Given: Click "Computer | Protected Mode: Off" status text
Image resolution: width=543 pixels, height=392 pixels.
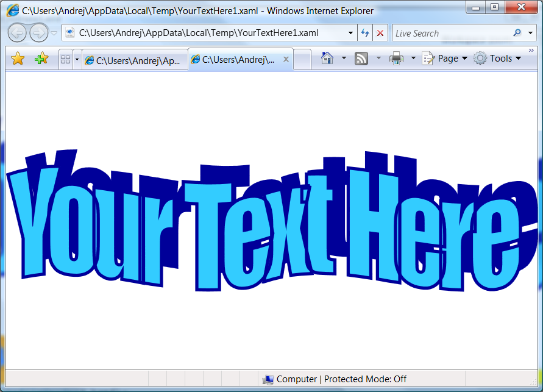Looking at the screenshot, I should [x=341, y=379].
